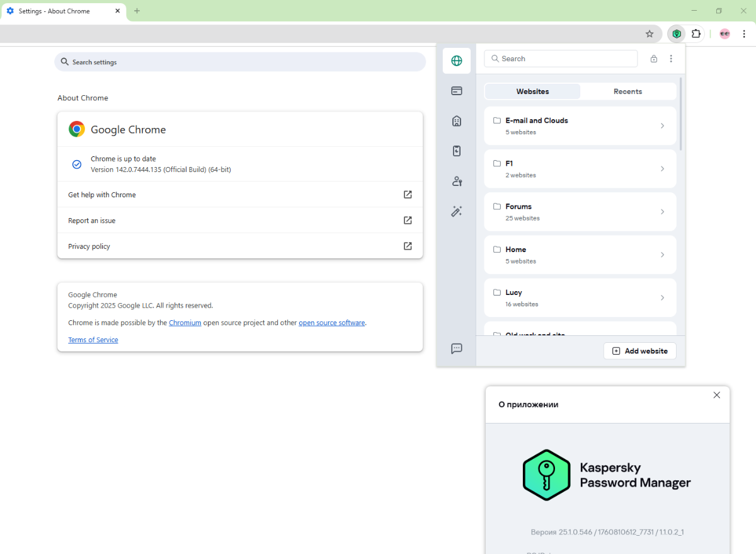This screenshot has height=554, width=756.
Task: Open the three-dot menu in password manager
Action: pos(671,59)
